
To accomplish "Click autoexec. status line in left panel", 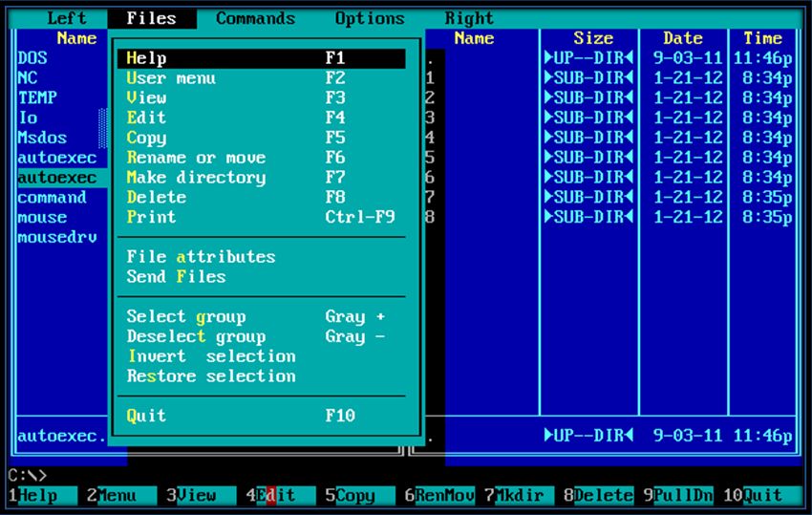I will (62, 436).
